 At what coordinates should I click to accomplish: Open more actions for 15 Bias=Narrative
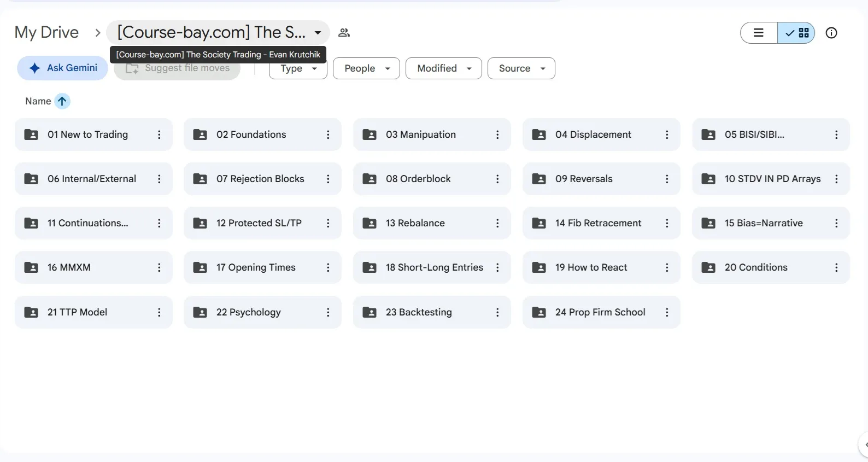[836, 223]
